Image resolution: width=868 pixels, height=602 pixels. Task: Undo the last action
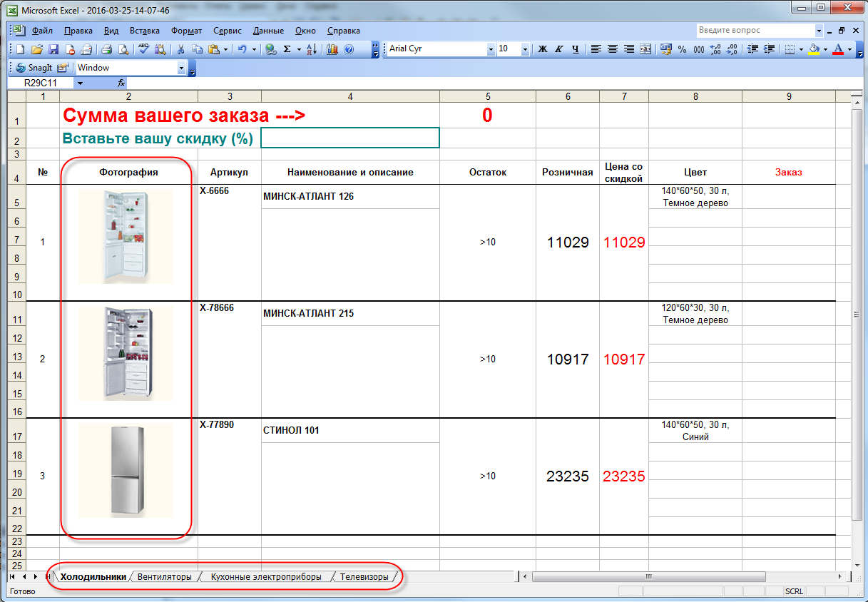coord(242,49)
